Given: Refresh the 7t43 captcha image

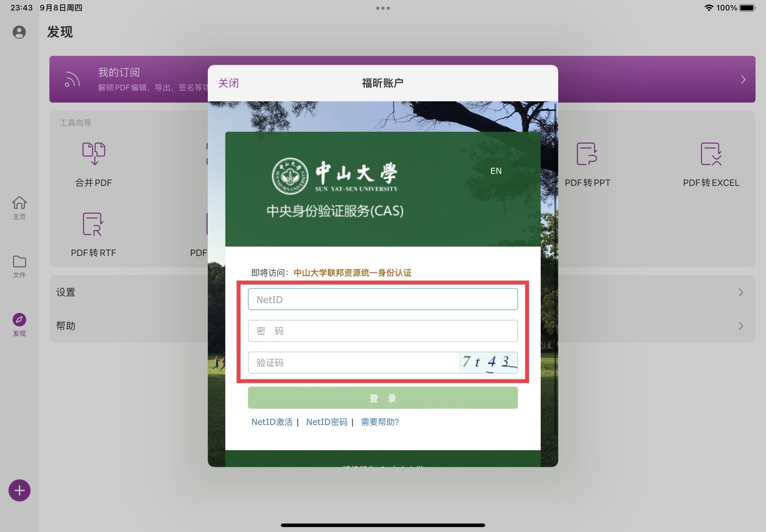Looking at the screenshot, I should tap(488, 363).
